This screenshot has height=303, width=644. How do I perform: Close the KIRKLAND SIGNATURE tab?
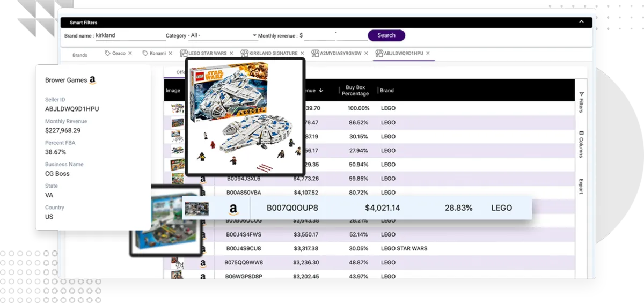pyautogui.click(x=302, y=53)
